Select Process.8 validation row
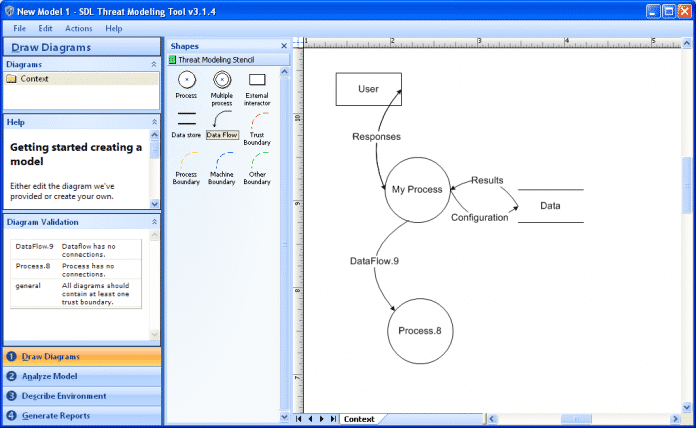The image size is (696, 428). coord(76,270)
